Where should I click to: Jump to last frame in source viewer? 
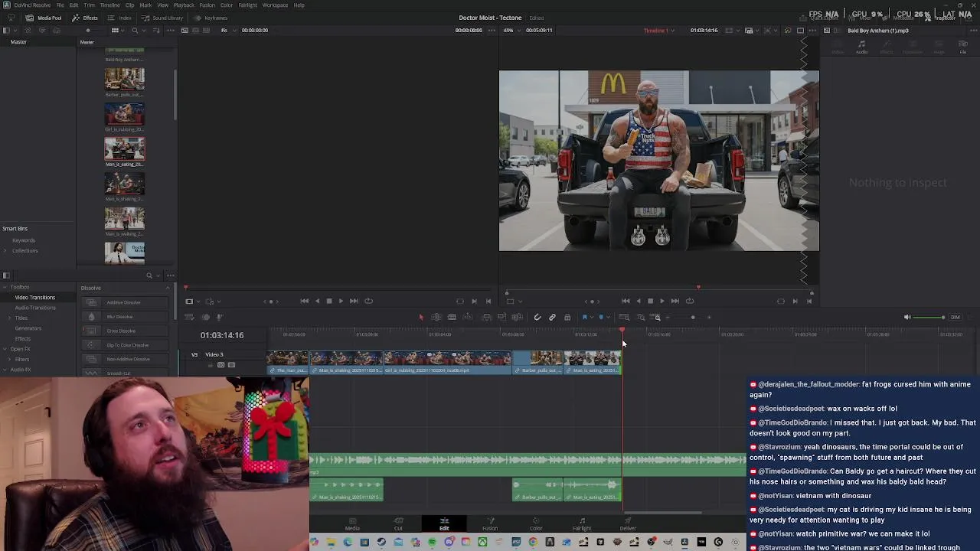coord(354,301)
